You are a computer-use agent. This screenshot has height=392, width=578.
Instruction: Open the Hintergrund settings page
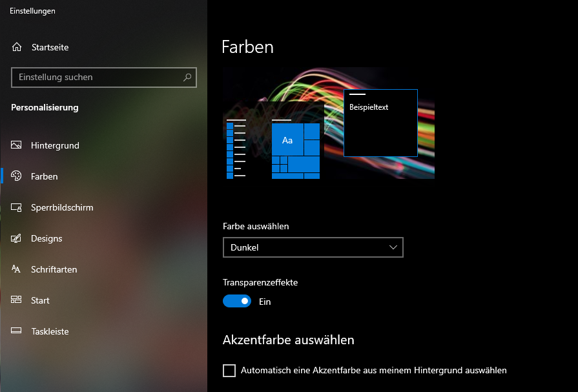tap(55, 145)
